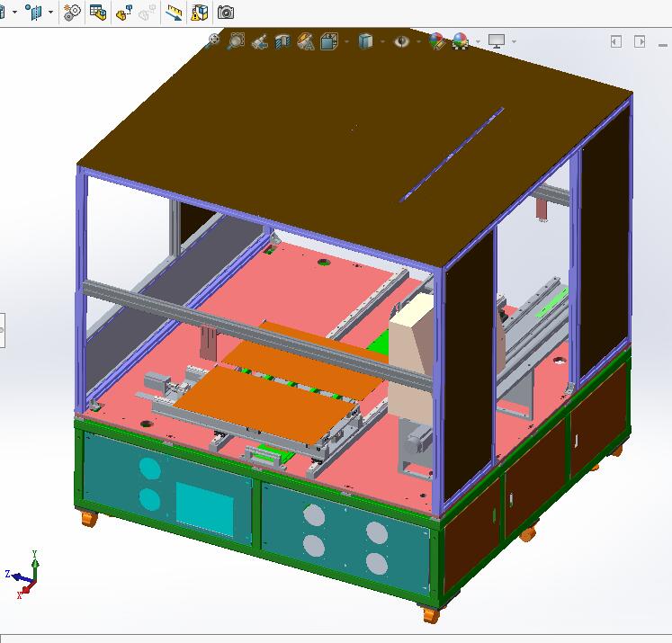This screenshot has height=643, width=672.
Task: Click the Display Style cube icon
Action: (x=365, y=41)
